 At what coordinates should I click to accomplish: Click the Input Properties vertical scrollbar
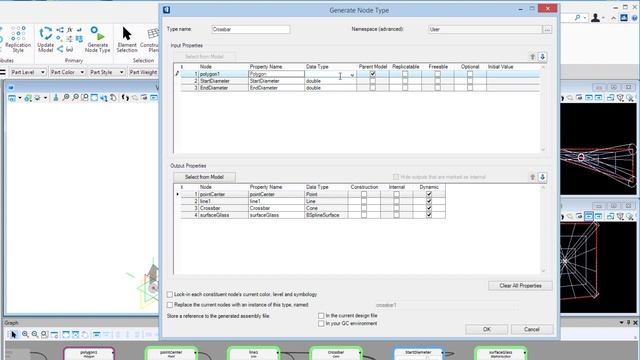pos(543,108)
